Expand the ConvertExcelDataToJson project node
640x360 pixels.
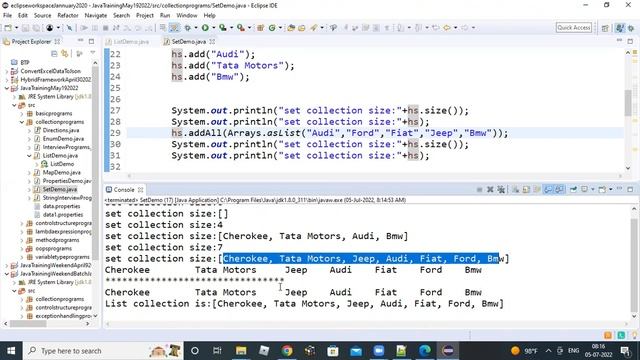(7, 71)
